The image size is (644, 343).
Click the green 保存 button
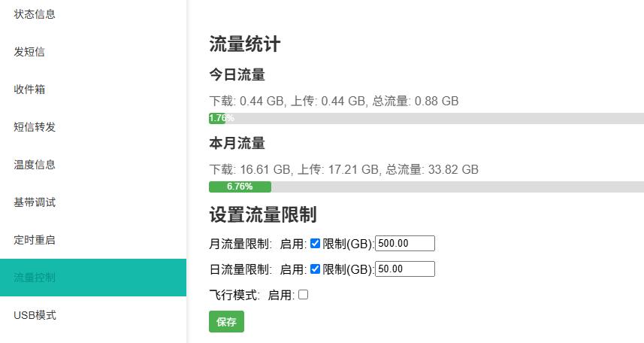[226, 322]
